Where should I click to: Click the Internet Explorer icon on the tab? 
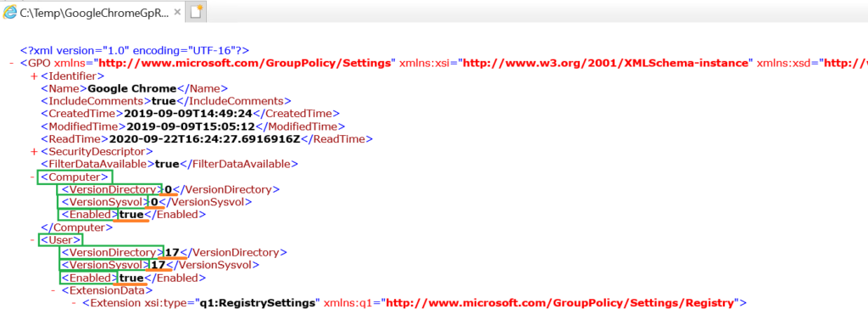click(9, 13)
